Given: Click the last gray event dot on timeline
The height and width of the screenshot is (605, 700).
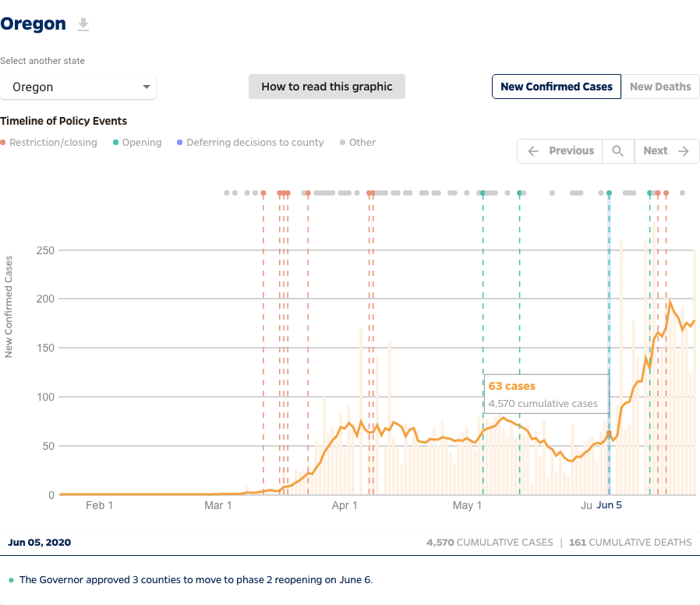Looking at the screenshot, I should [x=682, y=193].
